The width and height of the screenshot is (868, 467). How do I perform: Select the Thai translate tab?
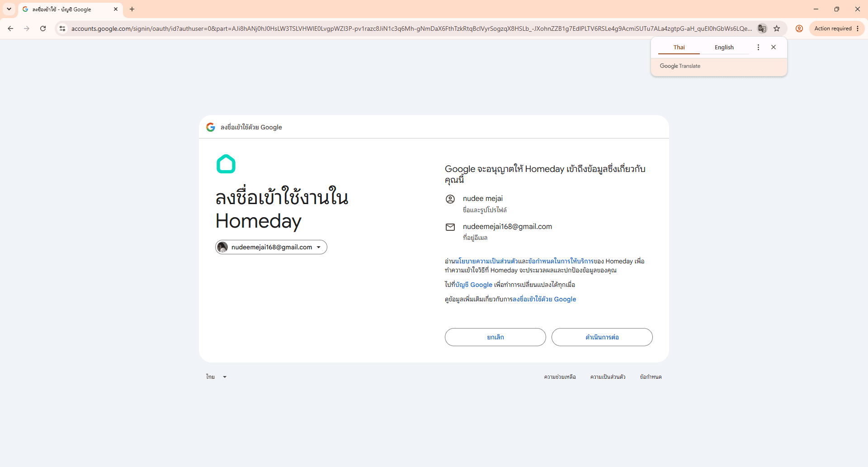(x=679, y=48)
